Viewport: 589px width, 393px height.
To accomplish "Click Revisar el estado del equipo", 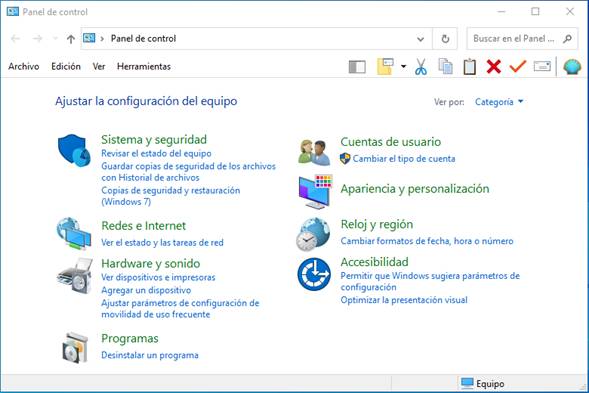I will pyautogui.click(x=156, y=153).
